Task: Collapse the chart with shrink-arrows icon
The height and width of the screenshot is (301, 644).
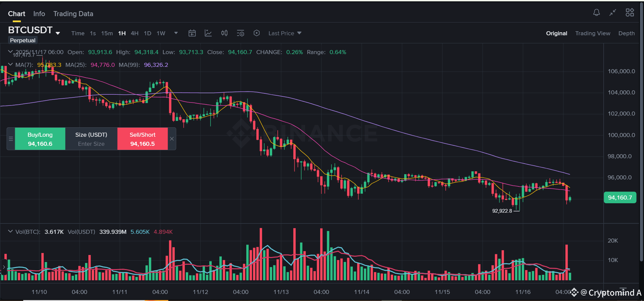Action: click(612, 12)
